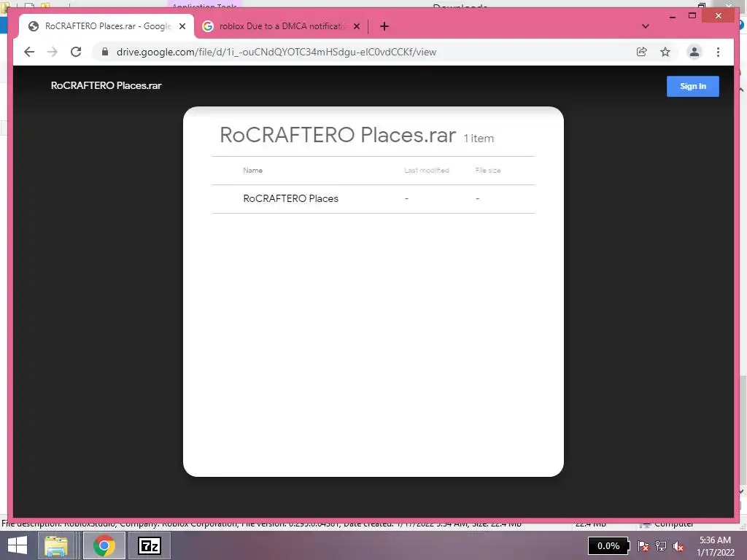Click the File size column header

[x=488, y=171]
